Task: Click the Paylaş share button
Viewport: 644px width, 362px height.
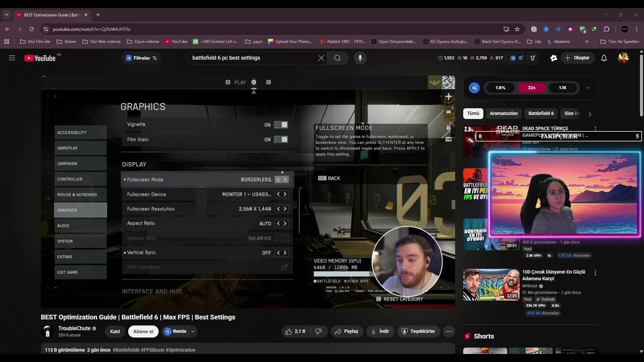Action: pyautogui.click(x=347, y=331)
